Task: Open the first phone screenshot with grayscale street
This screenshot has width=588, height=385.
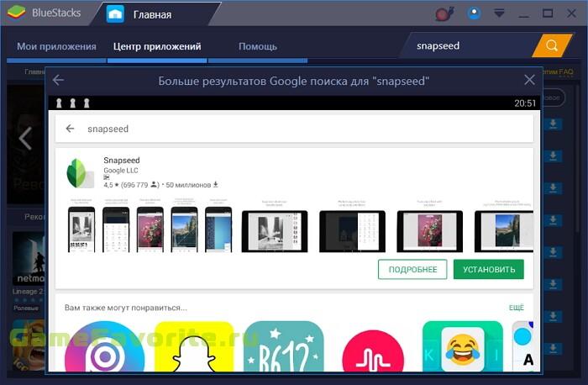Action: pyautogui.click(x=81, y=229)
